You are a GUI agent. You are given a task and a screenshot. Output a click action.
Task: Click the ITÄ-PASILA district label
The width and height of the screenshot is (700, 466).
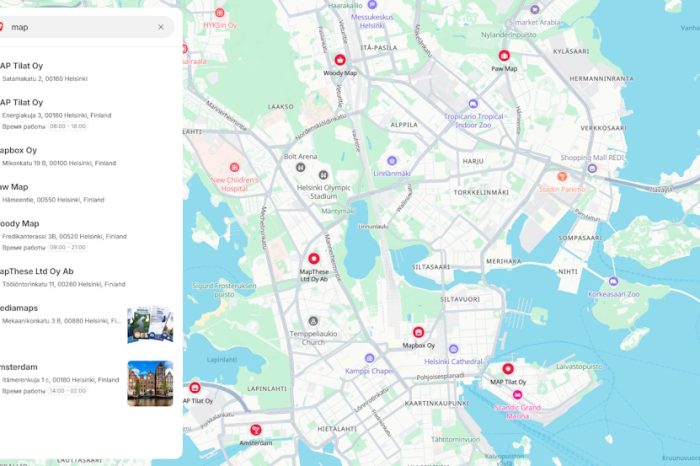(x=379, y=47)
